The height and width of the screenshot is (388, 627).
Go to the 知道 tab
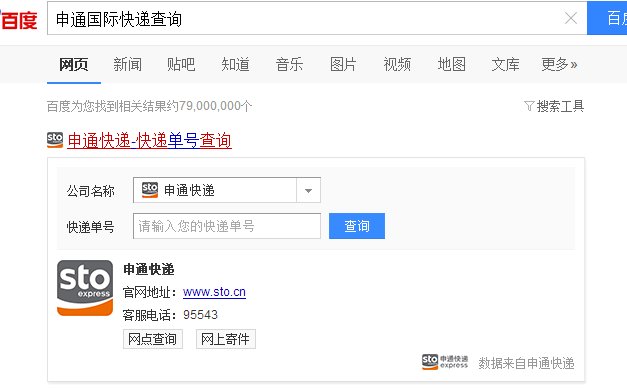235,64
